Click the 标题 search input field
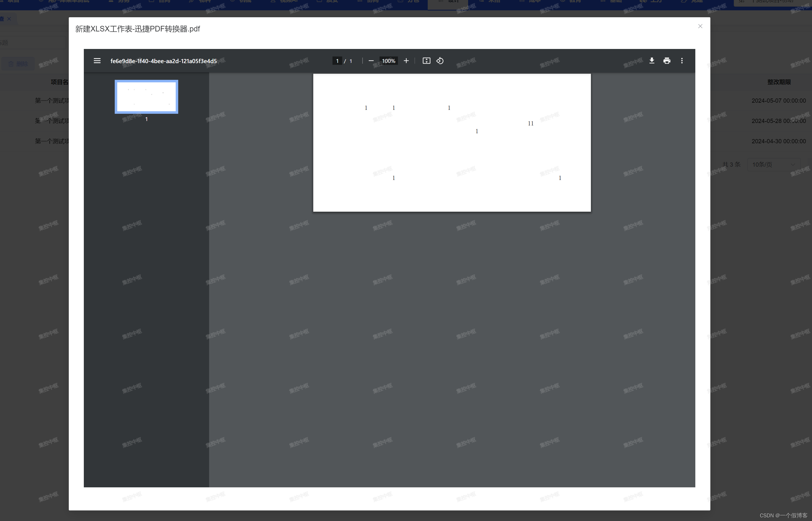Viewport: 812px width, 521px height. (32, 43)
